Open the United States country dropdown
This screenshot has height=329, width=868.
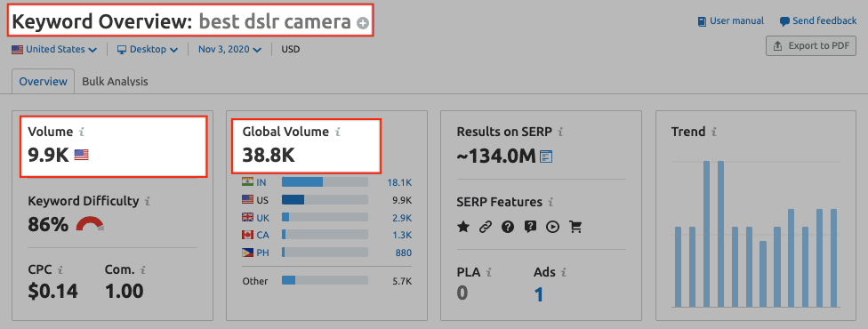coord(54,49)
